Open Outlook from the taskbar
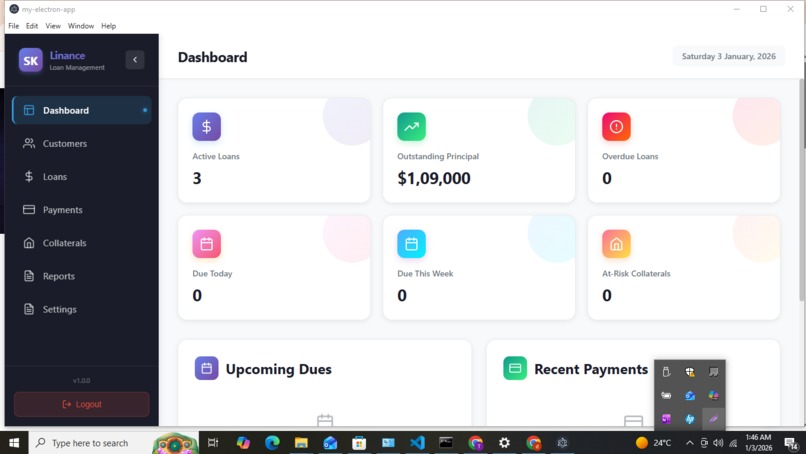Image resolution: width=806 pixels, height=454 pixels. coord(330,443)
